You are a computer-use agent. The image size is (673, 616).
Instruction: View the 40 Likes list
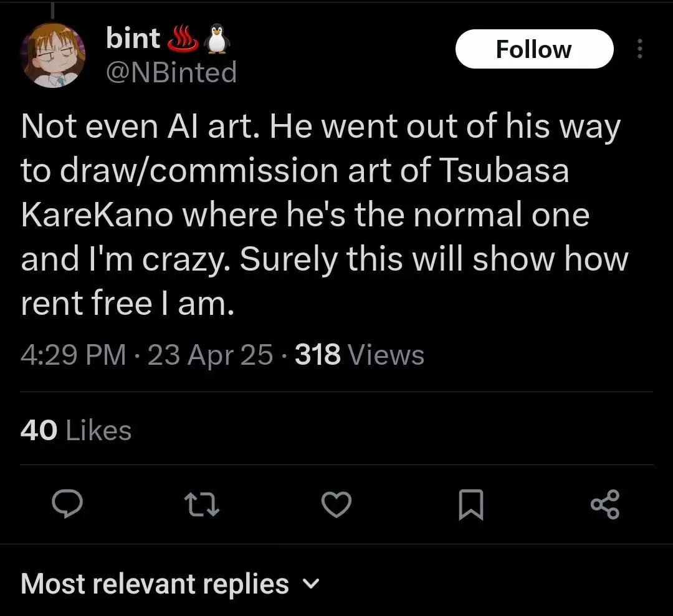76,430
